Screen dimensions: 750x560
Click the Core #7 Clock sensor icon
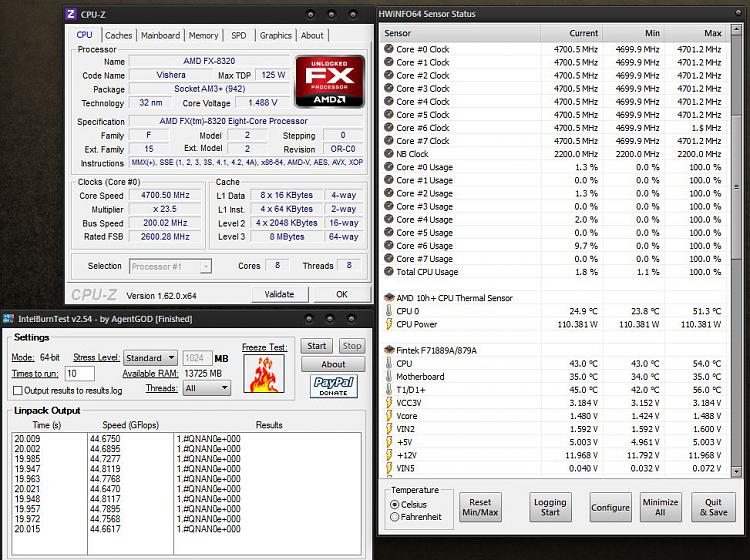[x=389, y=141]
